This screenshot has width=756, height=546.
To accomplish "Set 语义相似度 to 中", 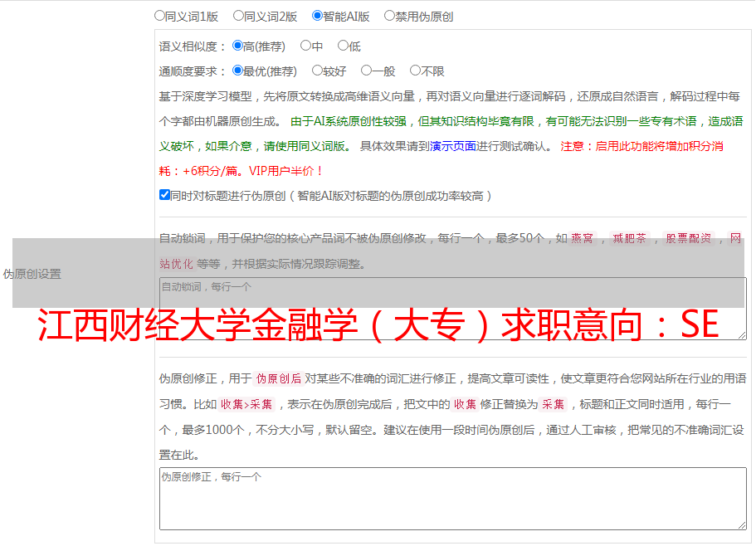I will (305, 46).
